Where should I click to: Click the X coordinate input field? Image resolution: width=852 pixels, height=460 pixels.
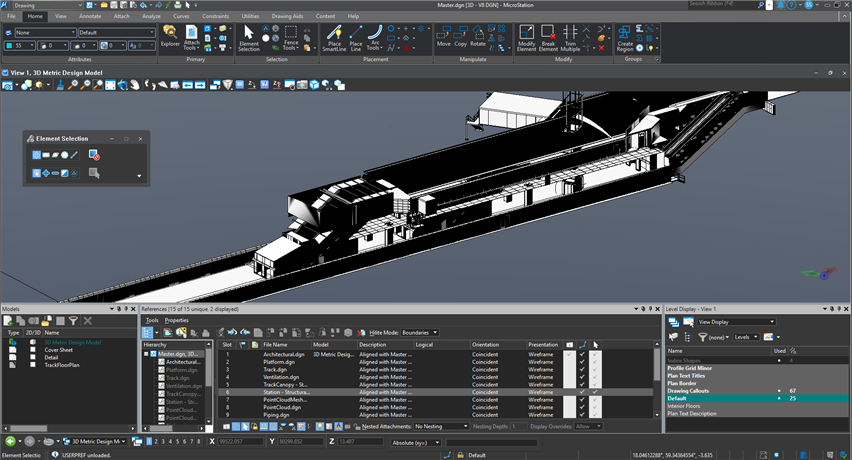pos(240,442)
